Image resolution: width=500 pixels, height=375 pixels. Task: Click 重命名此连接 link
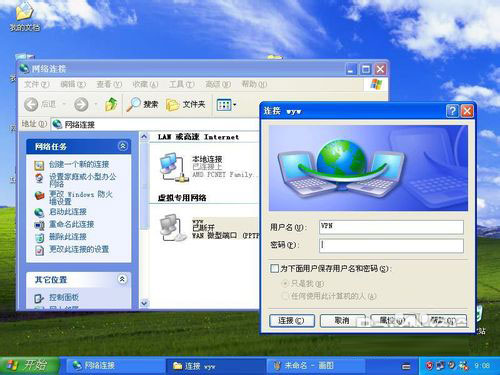click(72, 224)
